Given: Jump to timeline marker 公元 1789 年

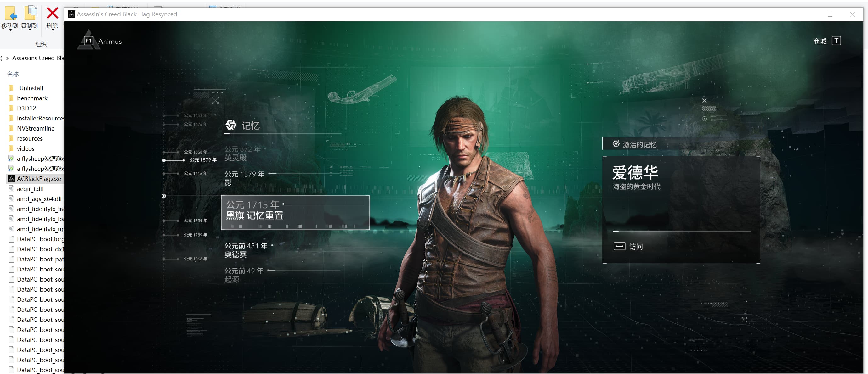Looking at the screenshot, I should (196, 235).
